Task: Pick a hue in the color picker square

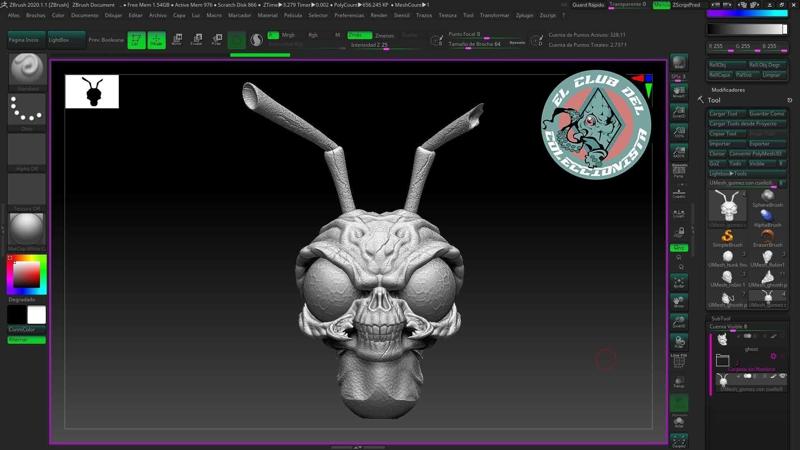Action: 27,274
